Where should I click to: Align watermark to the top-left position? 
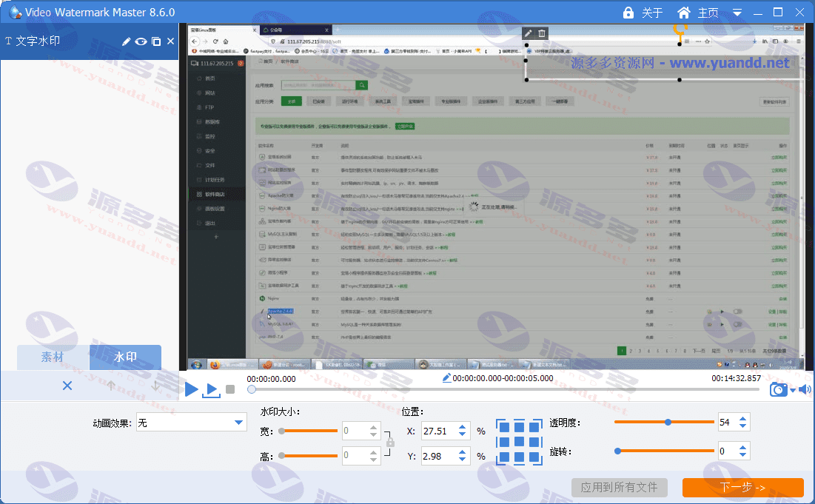(x=503, y=426)
